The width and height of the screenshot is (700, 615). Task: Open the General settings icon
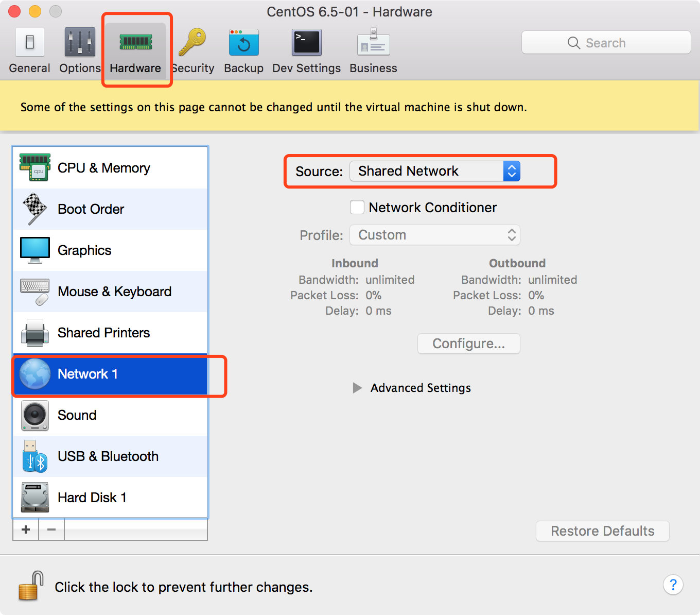coord(30,42)
